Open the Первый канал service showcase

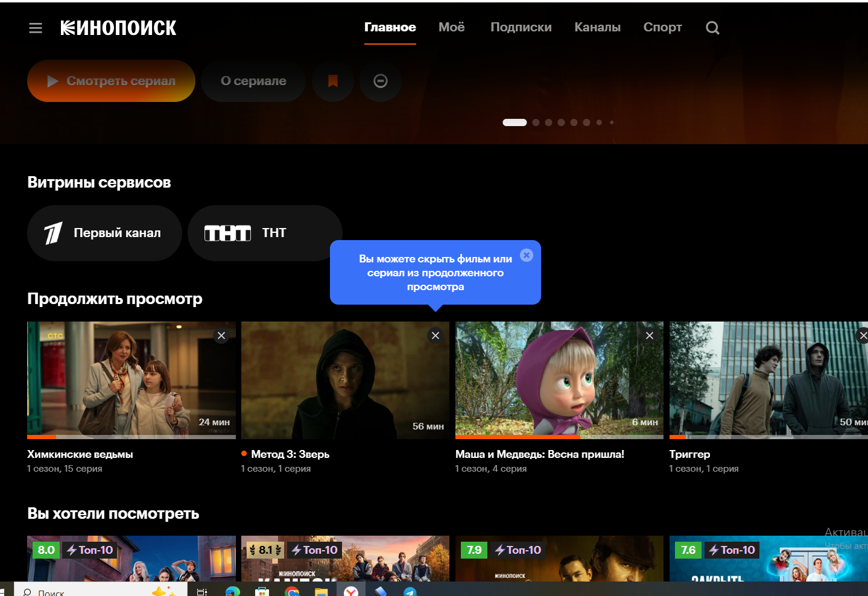pos(104,233)
